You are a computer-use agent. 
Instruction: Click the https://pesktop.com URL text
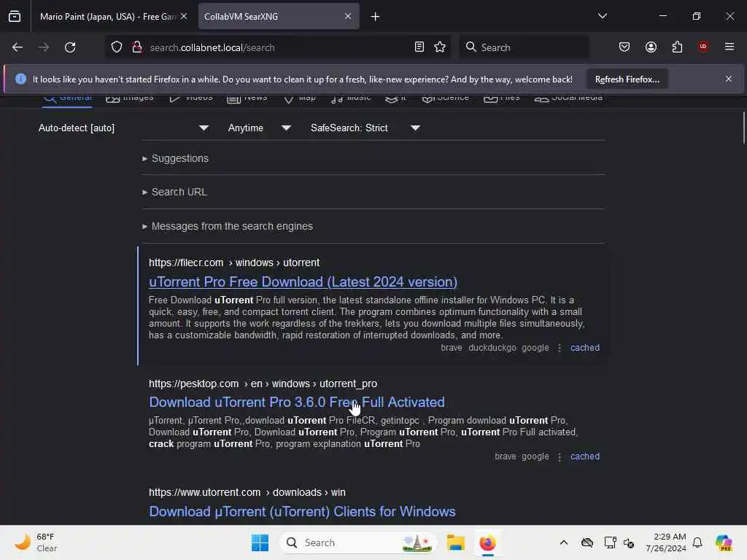pyautogui.click(x=193, y=384)
